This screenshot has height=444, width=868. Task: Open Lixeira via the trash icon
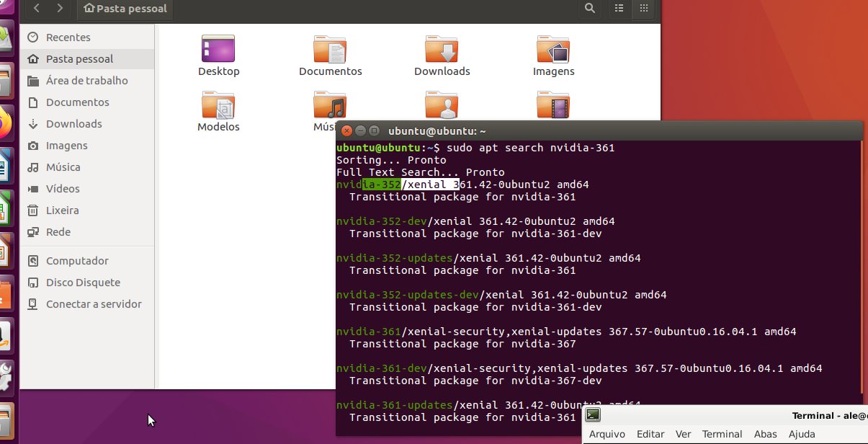(x=33, y=210)
